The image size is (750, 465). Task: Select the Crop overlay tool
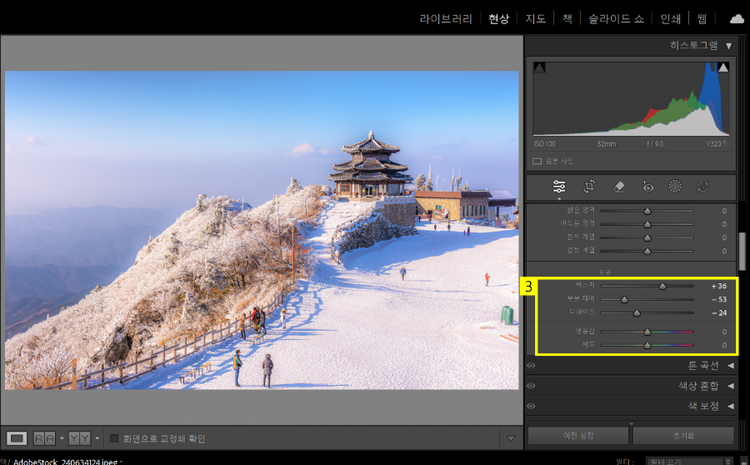(x=589, y=187)
